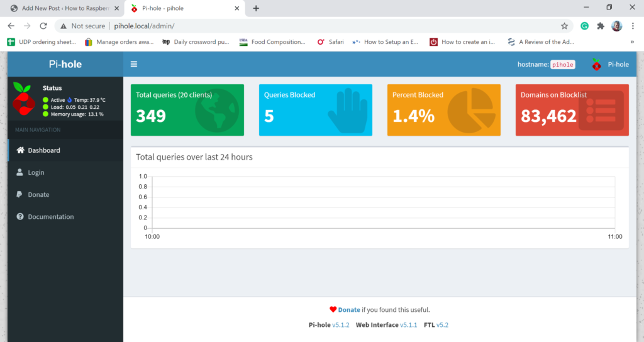644x342 pixels.
Task: Open the Chrome three-dot menu
Action: (x=633, y=26)
